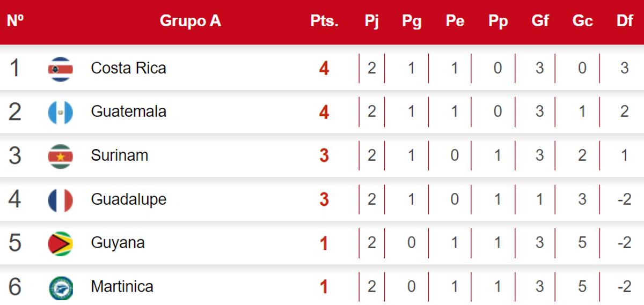Sort by the Pts. column header
Viewport: 644px width, 305px height.
(x=324, y=21)
